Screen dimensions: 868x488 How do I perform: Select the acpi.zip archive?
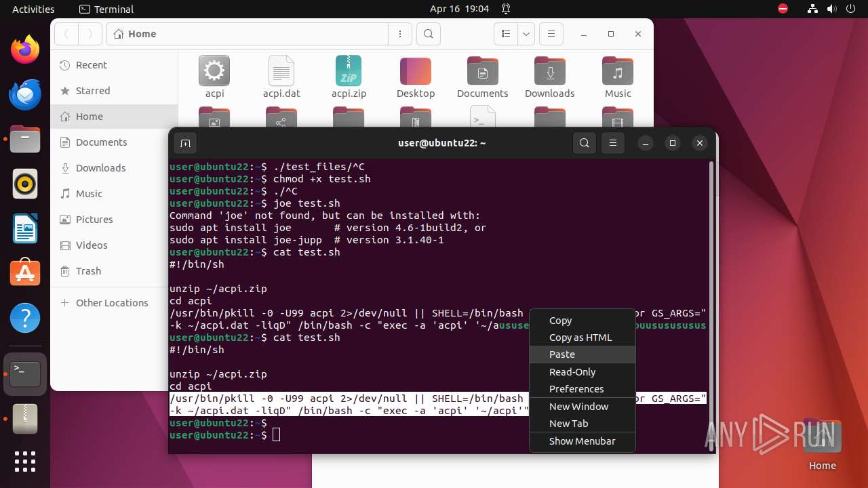pos(349,77)
